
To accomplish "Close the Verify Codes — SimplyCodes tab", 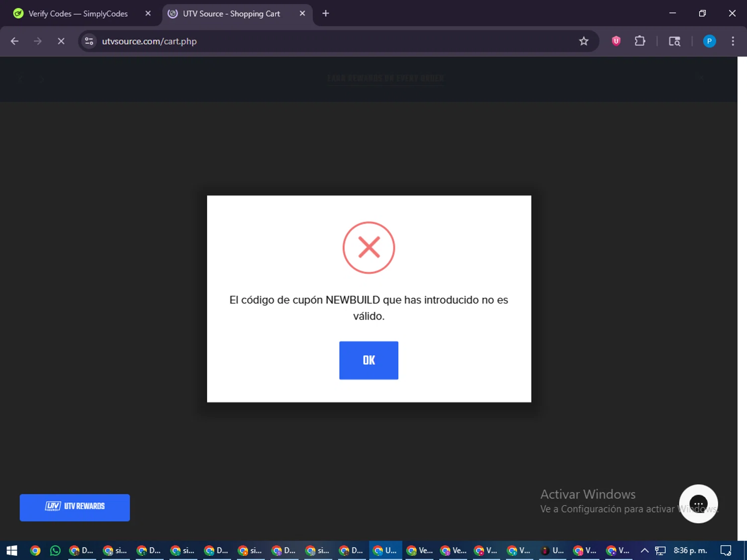I will [148, 13].
